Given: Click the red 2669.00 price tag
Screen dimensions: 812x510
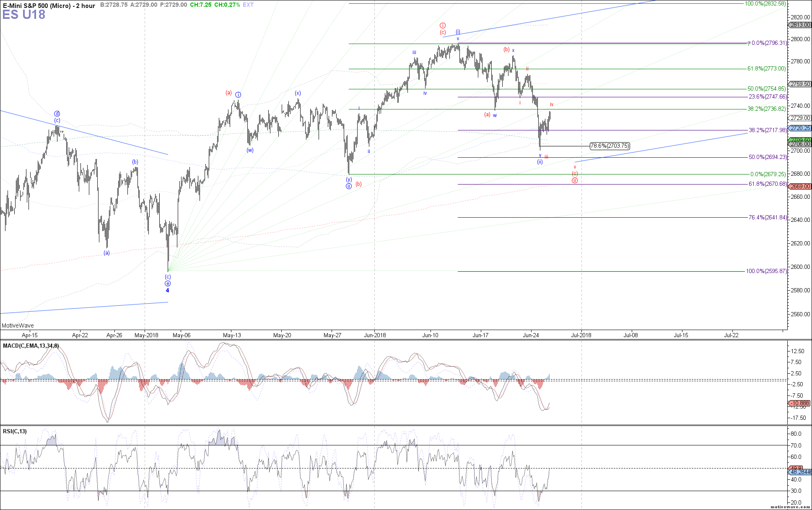Looking at the screenshot, I should 800,187.
